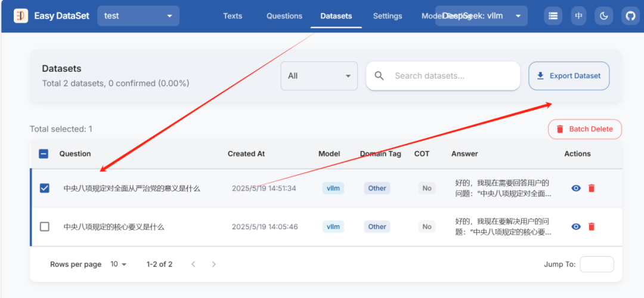Switch to the Texts tab
The image size is (644, 298).
pyautogui.click(x=233, y=16)
